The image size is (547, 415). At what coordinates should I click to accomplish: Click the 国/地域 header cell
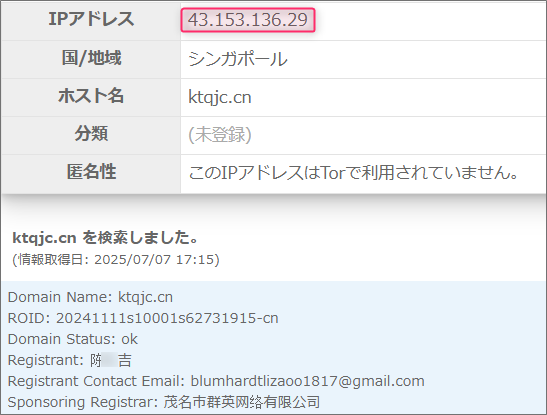(91, 58)
